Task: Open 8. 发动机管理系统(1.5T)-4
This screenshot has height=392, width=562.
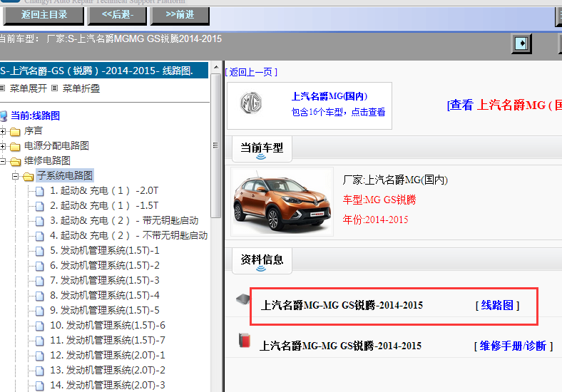Action: [105, 295]
